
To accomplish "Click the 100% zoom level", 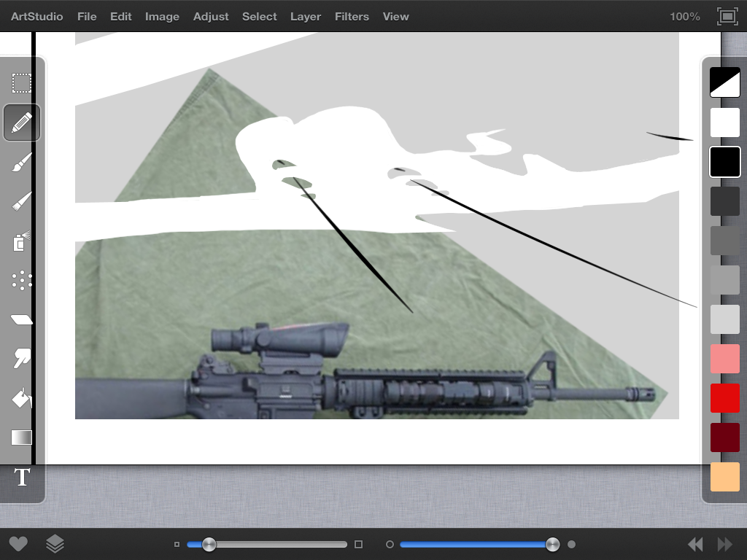I will (684, 17).
